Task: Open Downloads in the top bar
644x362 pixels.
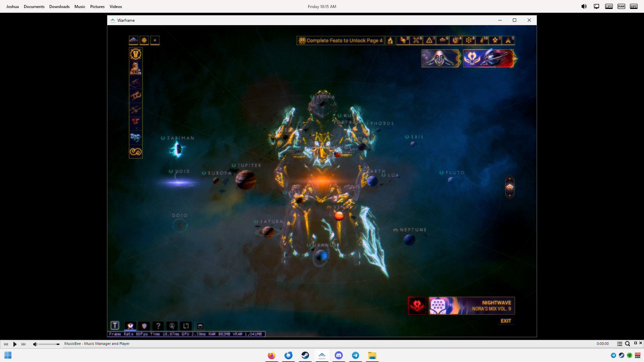Action: click(59, 7)
